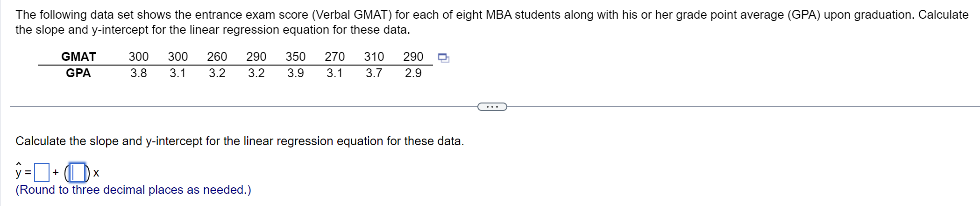Viewport: 980px width, 206px height.
Task: Click the second 'Calculate the slope' instruction line
Action: (x=240, y=141)
